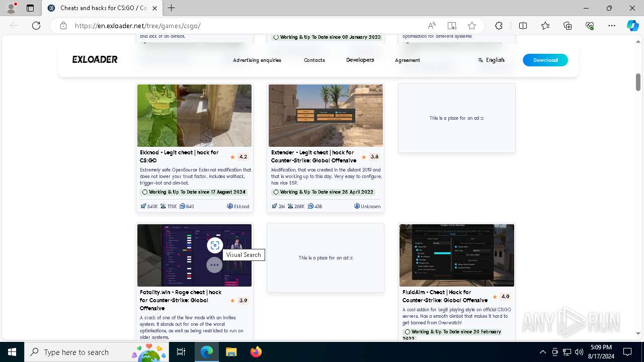This screenshot has height=362, width=644.
Task: Open the Extender cheat screenshot thumbnail
Action: point(326,116)
